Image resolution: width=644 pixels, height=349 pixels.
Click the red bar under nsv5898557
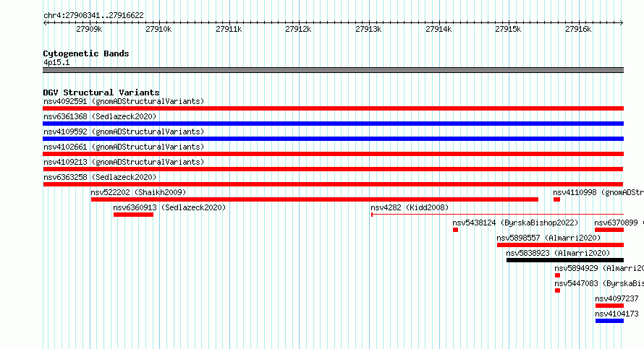(x=560, y=245)
